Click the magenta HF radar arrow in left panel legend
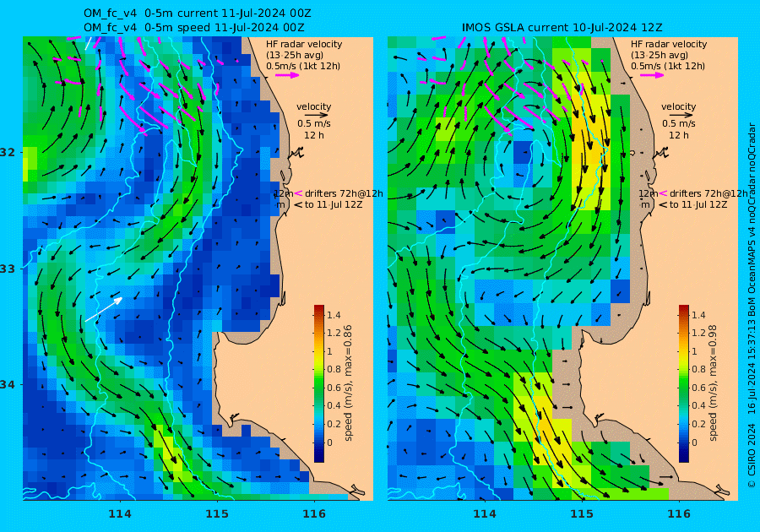This screenshot has height=532, width=760. 287,75
